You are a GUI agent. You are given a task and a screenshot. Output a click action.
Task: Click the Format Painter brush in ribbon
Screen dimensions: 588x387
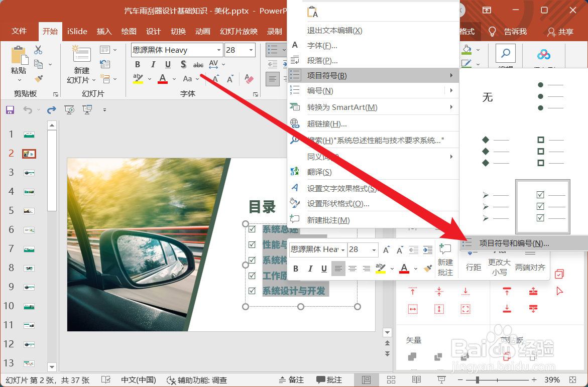tap(38, 78)
